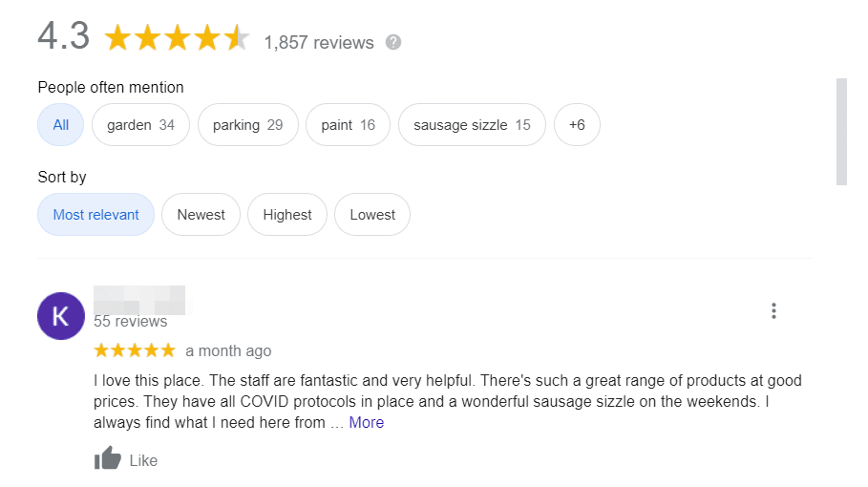This screenshot has width=868, height=487.
Task: Open the 1,857 reviews link
Action: tap(319, 42)
